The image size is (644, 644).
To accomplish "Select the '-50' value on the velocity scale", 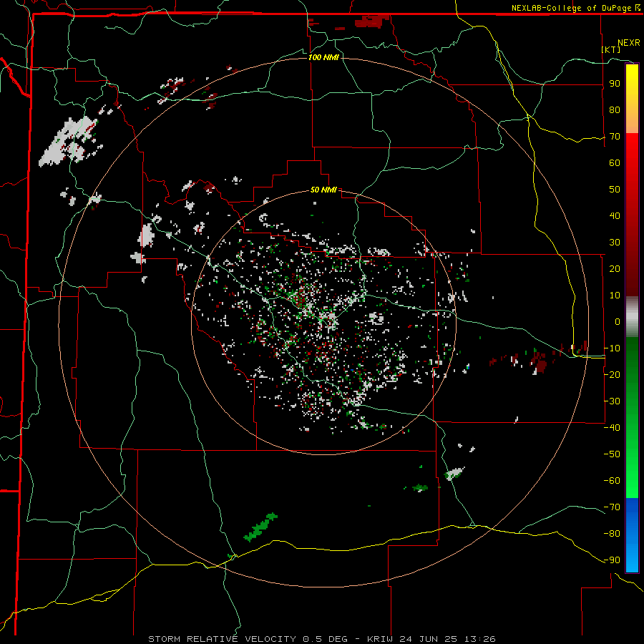I will point(612,454).
